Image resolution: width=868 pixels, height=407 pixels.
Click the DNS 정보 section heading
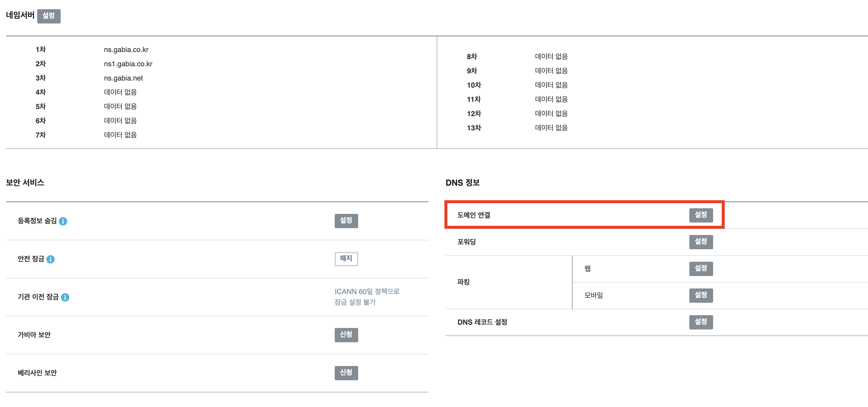coord(462,182)
